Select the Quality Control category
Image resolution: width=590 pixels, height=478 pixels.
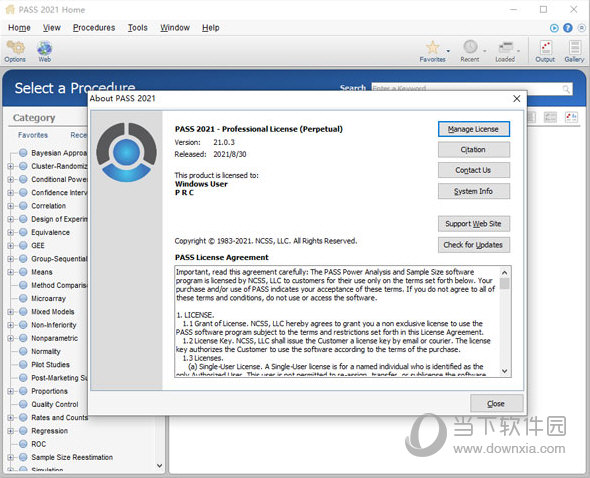click(x=55, y=404)
